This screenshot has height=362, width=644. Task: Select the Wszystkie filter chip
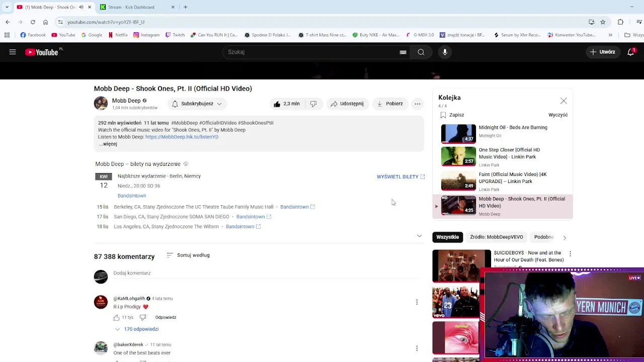pos(448,237)
